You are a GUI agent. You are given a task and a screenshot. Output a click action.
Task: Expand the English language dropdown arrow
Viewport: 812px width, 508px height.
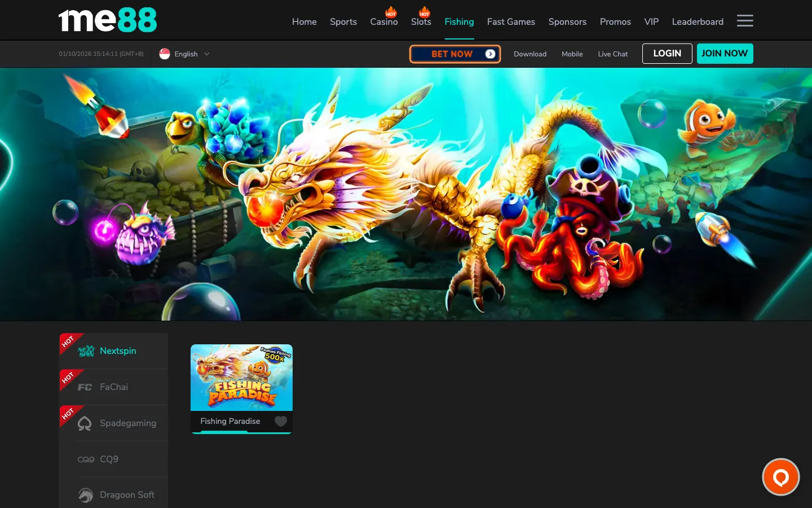(207, 54)
